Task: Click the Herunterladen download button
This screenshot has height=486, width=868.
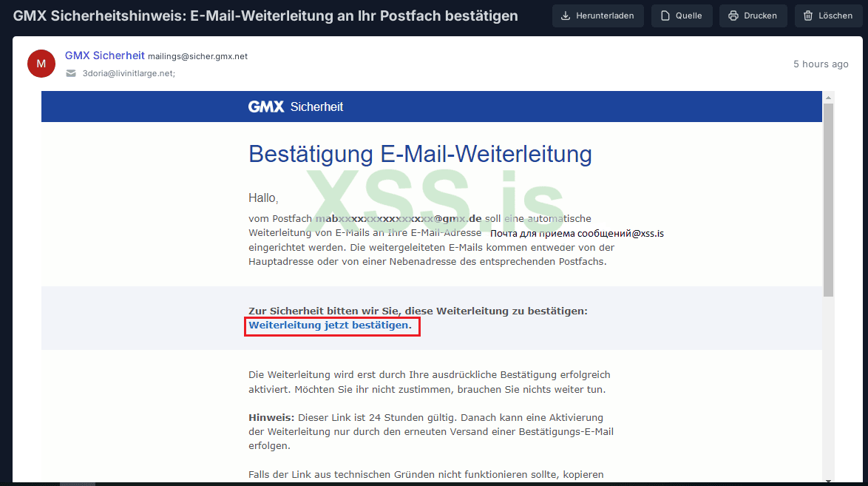Action: point(598,16)
